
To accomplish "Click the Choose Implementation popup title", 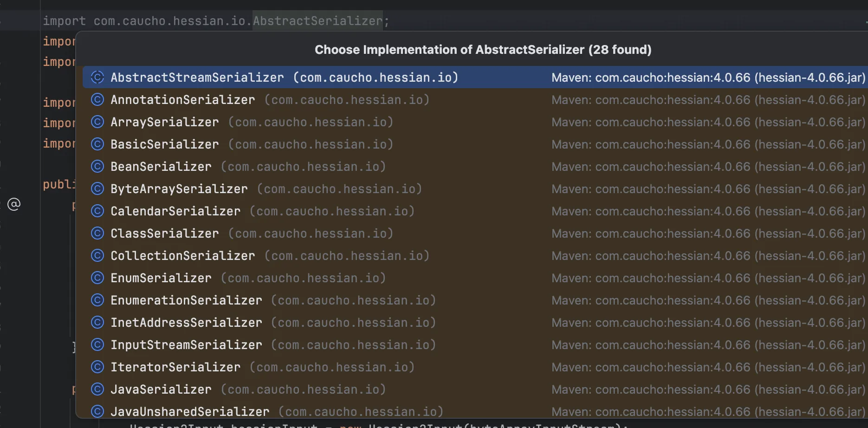I will pos(483,50).
